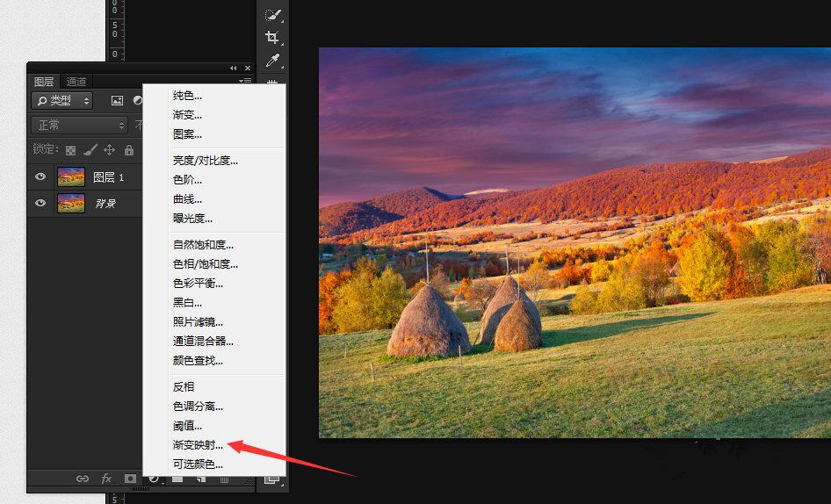Screen dimensions: 831x504
Task: Filter layers by pixel image icon
Action: point(117,100)
